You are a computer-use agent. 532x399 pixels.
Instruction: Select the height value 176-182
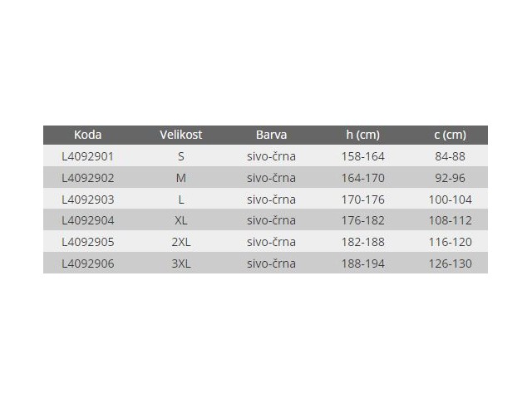[362, 220]
